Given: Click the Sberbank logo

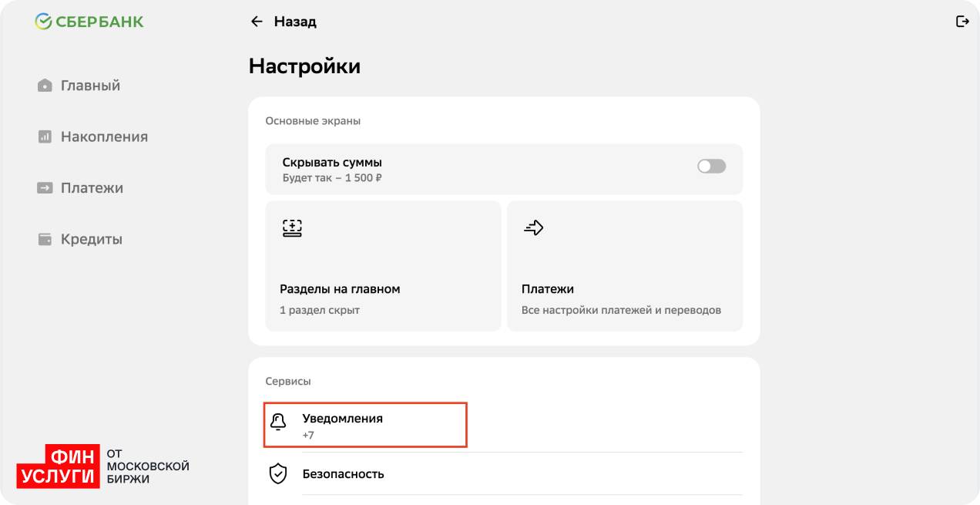Looking at the screenshot, I should [89, 22].
